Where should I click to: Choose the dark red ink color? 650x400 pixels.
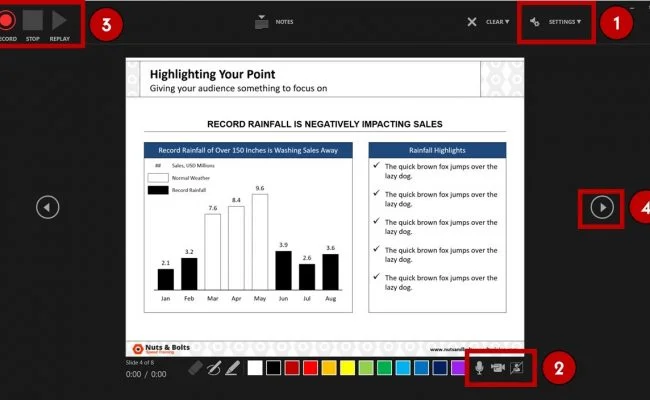tap(292, 368)
